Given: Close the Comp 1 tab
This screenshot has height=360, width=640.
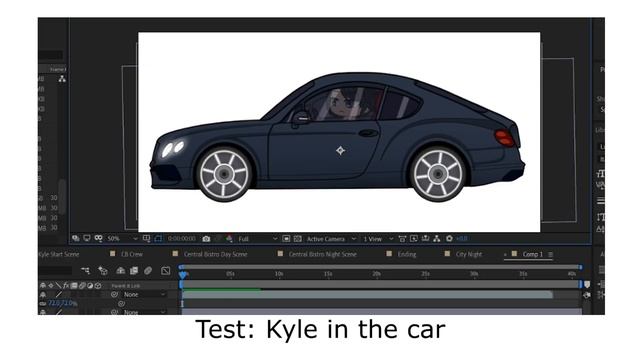Looking at the screenshot, I should [505, 255].
